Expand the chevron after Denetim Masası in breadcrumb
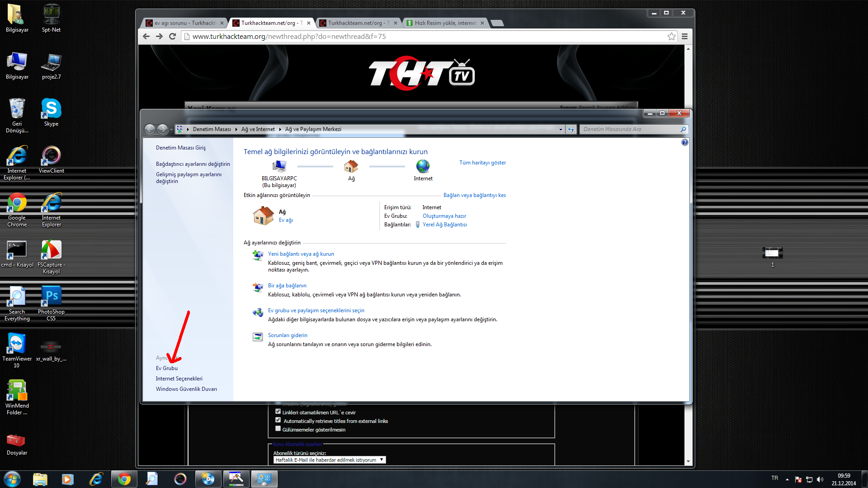Screen dimensions: 868x488 pyautogui.click(x=236, y=130)
